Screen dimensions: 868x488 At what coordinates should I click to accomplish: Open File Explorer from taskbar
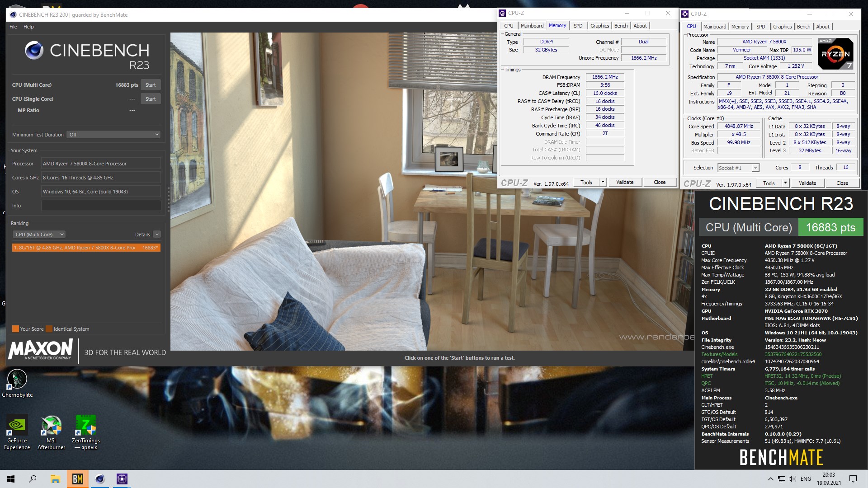click(x=55, y=479)
